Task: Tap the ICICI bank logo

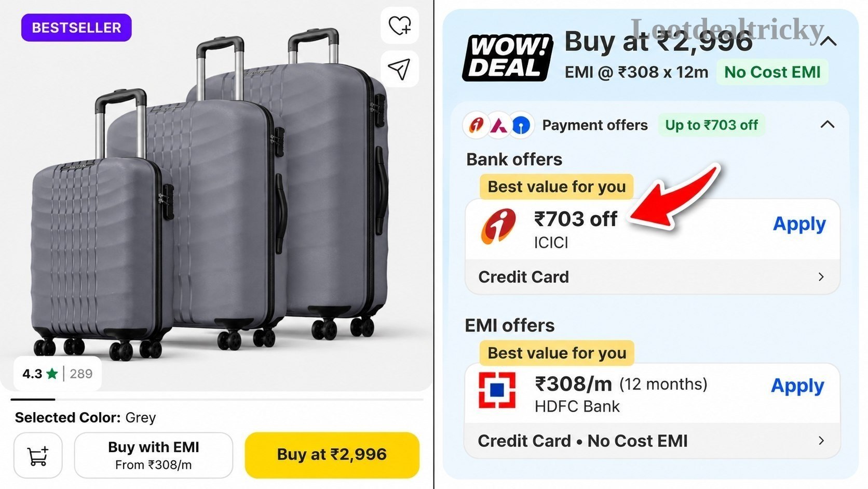Action: pos(498,227)
